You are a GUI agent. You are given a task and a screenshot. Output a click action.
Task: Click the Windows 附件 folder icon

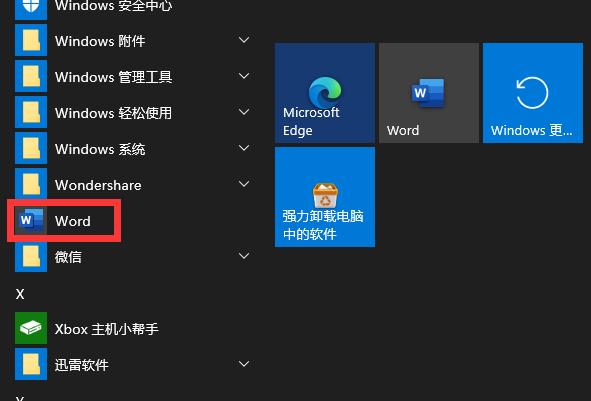click(31, 40)
